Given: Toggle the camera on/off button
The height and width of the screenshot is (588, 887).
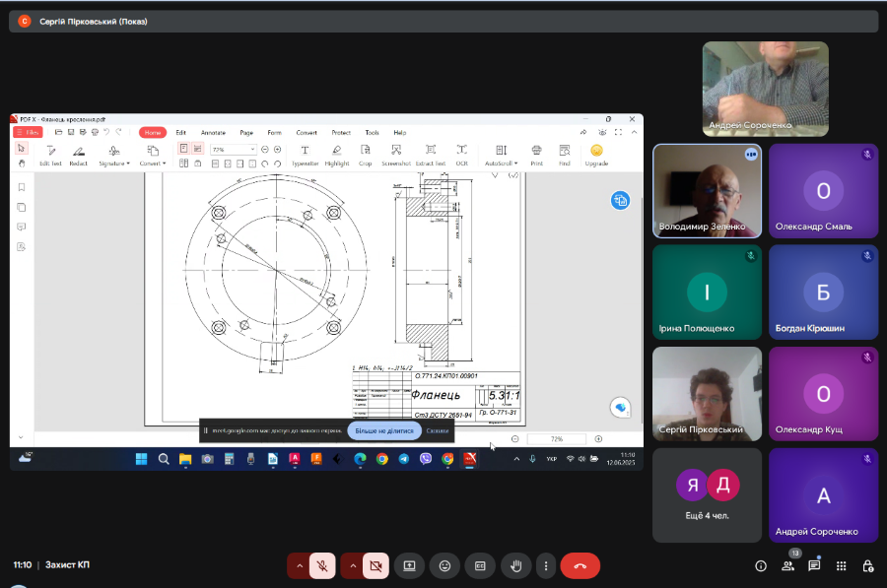Looking at the screenshot, I should click(375, 566).
